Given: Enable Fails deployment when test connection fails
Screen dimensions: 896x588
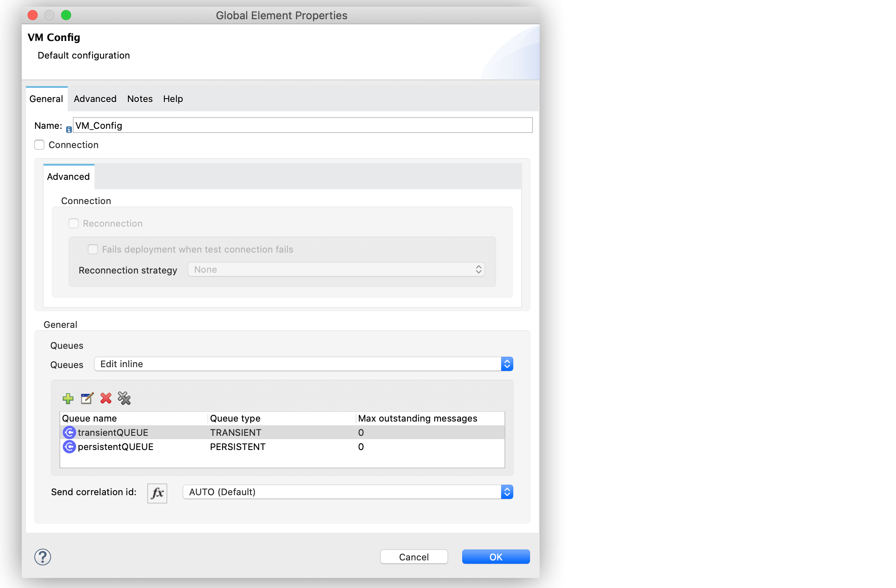Looking at the screenshot, I should click(92, 249).
